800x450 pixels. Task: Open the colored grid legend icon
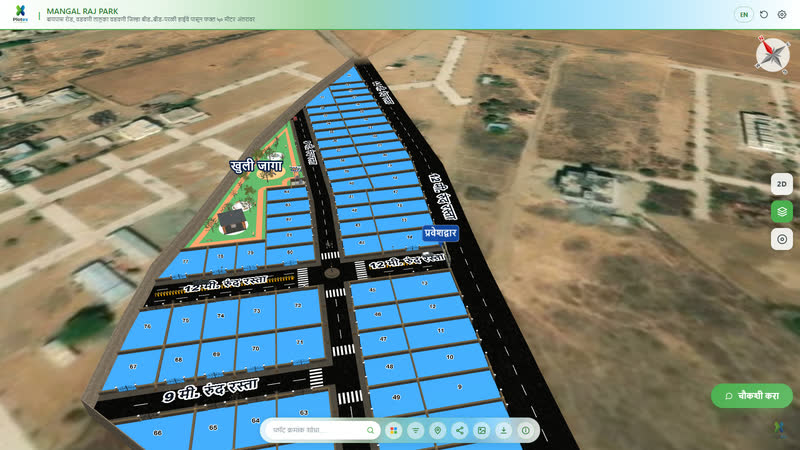tap(393, 431)
